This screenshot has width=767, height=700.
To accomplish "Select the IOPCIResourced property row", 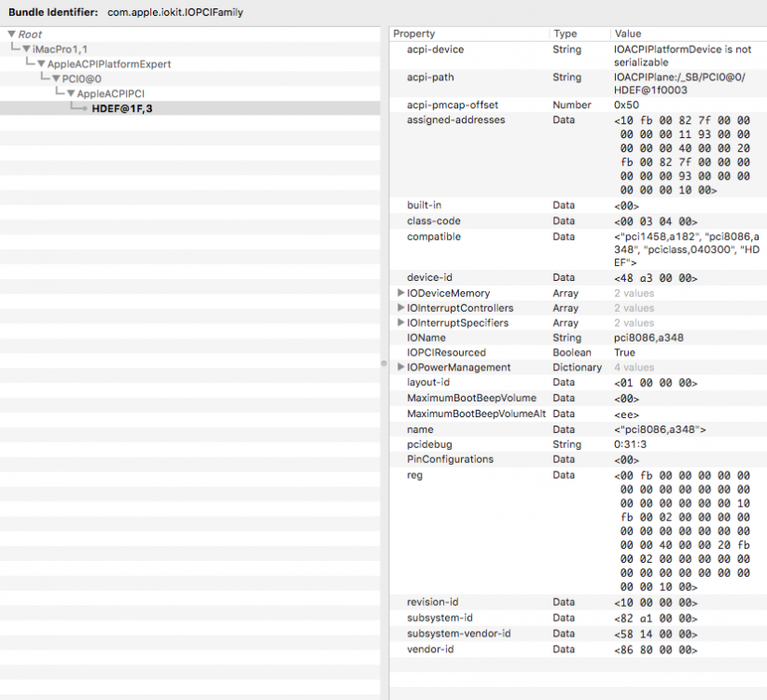I will (579, 352).
